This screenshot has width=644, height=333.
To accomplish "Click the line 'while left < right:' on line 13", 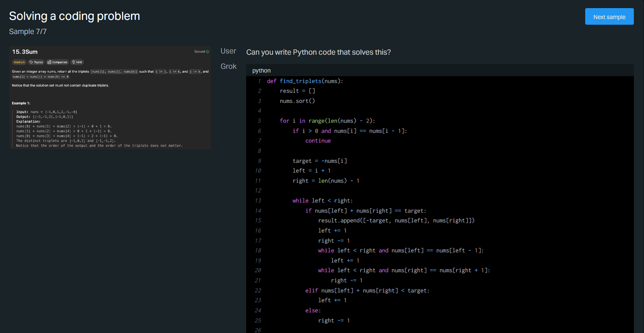I will coord(322,201).
